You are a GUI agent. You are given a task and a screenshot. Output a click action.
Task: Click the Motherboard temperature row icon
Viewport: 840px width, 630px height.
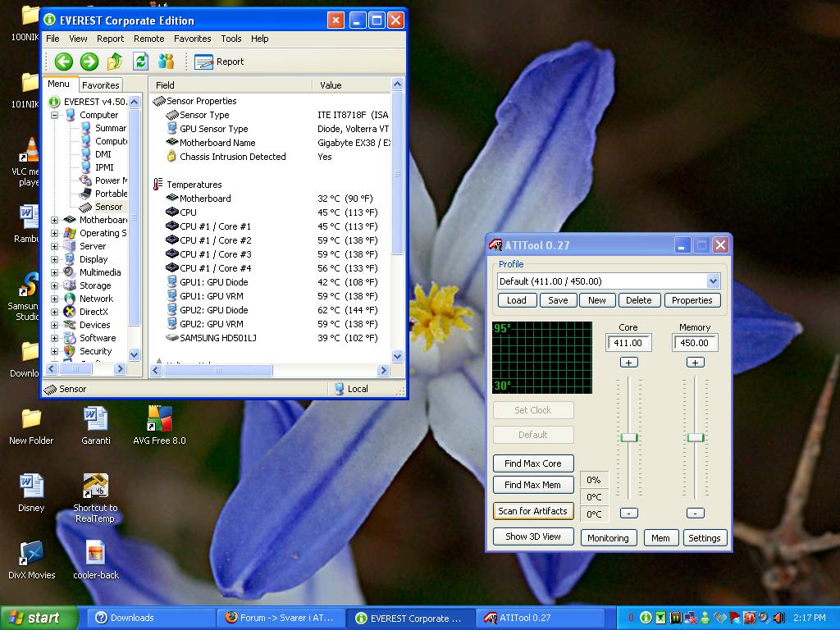[172, 199]
